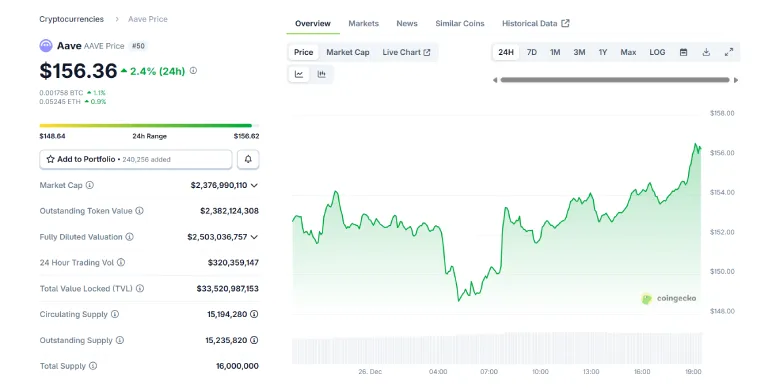
Task: Select the Max time range
Action: (x=628, y=52)
